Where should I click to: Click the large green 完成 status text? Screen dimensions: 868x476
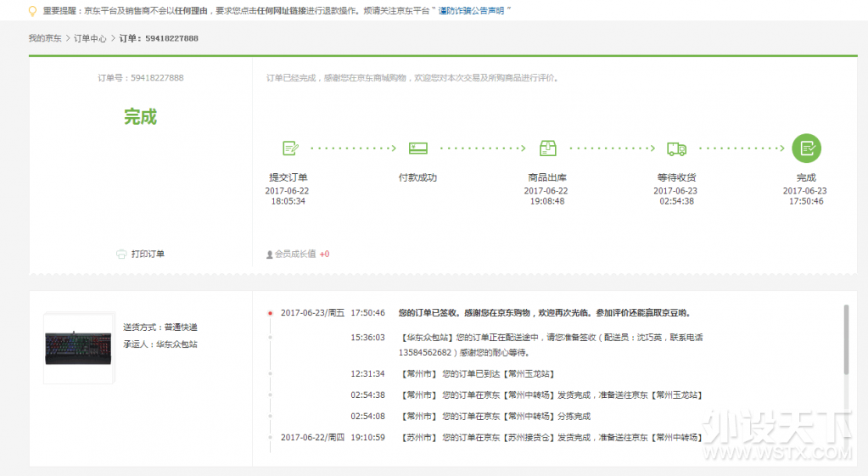point(140,117)
